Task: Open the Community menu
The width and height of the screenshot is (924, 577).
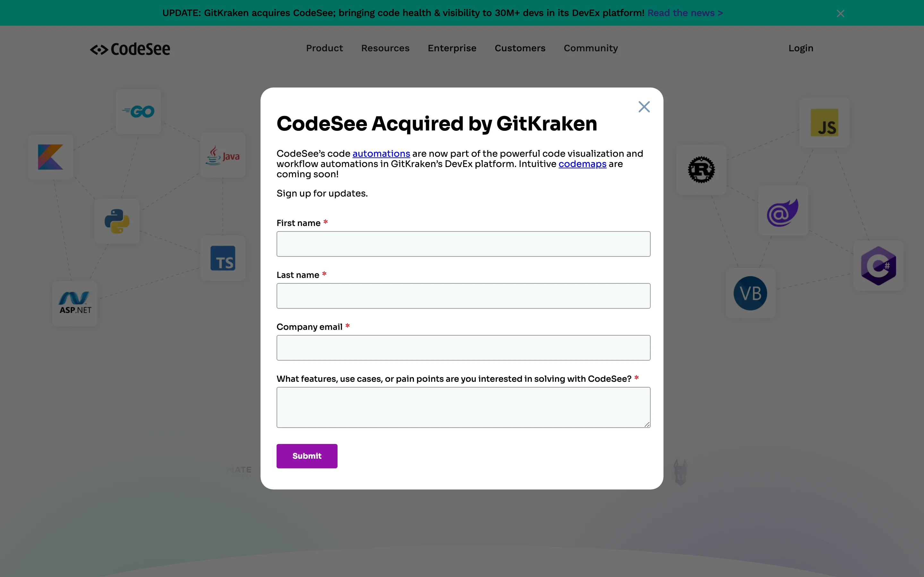Action: click(x=590, y=48)
